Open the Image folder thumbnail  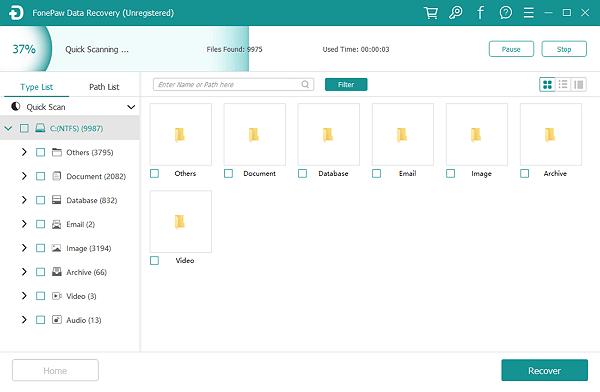[477, 134]
